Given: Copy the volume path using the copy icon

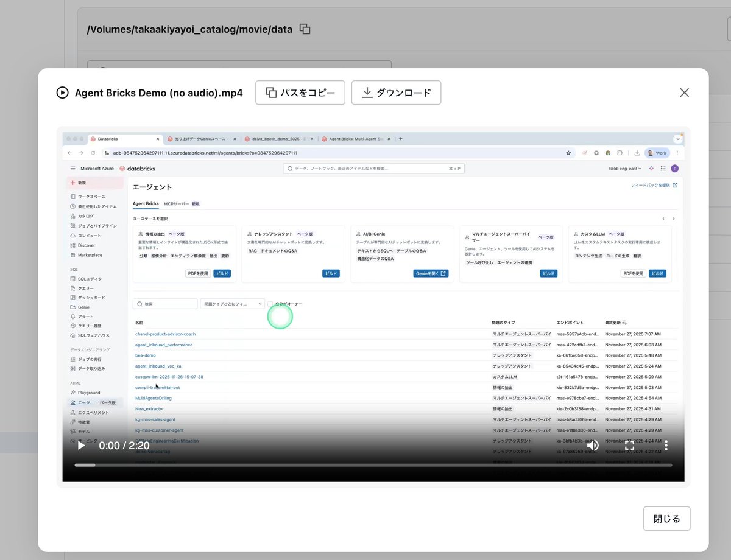Looking at the screenshot, I should coord(305,29).
